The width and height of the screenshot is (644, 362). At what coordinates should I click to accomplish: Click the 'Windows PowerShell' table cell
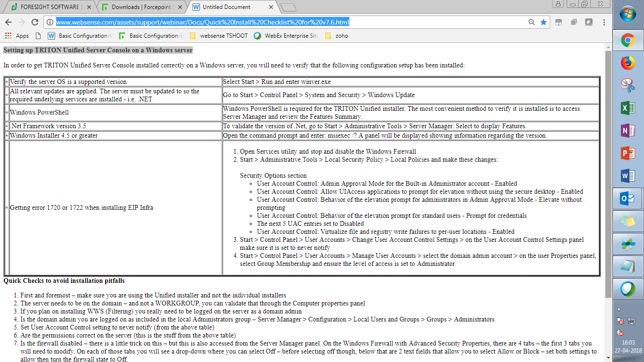pyautogui.click(x=116, y=112)
